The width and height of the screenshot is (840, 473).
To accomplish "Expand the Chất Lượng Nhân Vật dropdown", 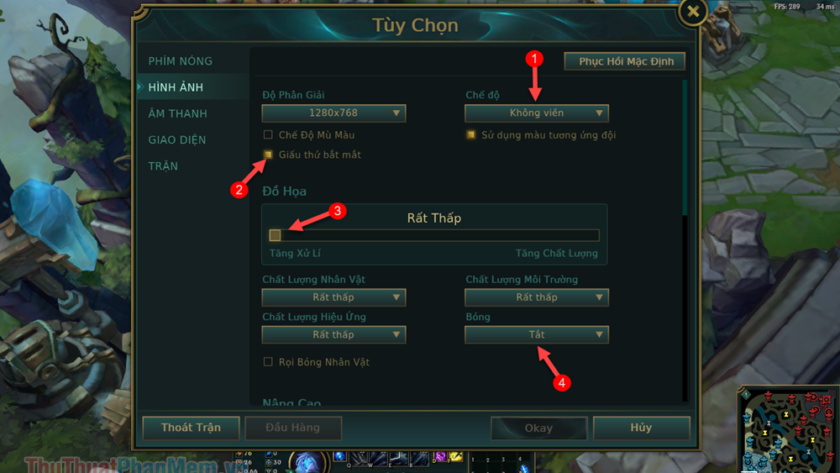I will coord(334,297).
